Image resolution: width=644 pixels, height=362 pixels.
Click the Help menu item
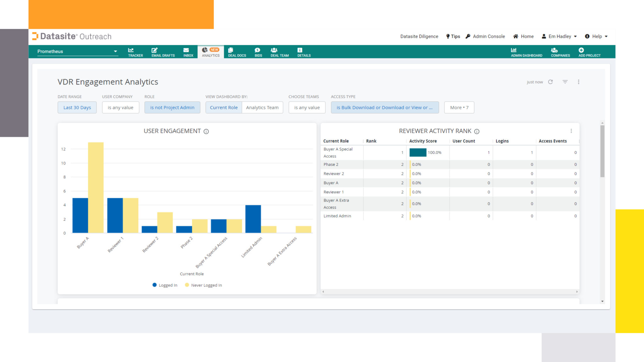[597, 36]
